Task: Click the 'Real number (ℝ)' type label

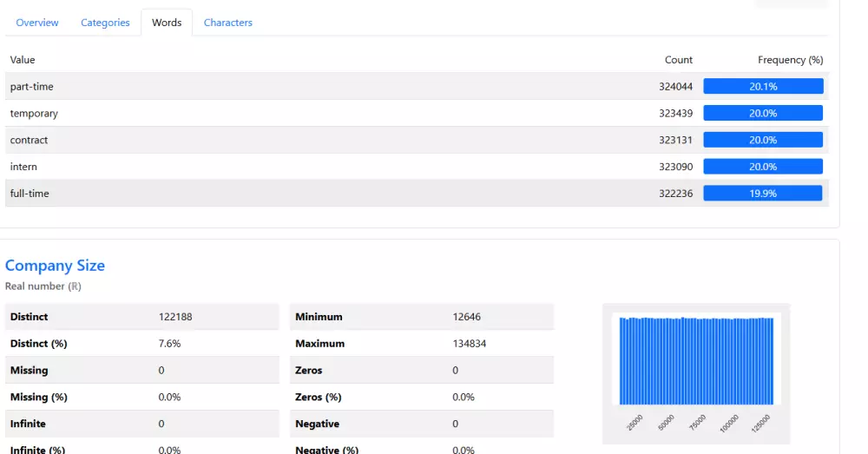Action: coord(43,286)
